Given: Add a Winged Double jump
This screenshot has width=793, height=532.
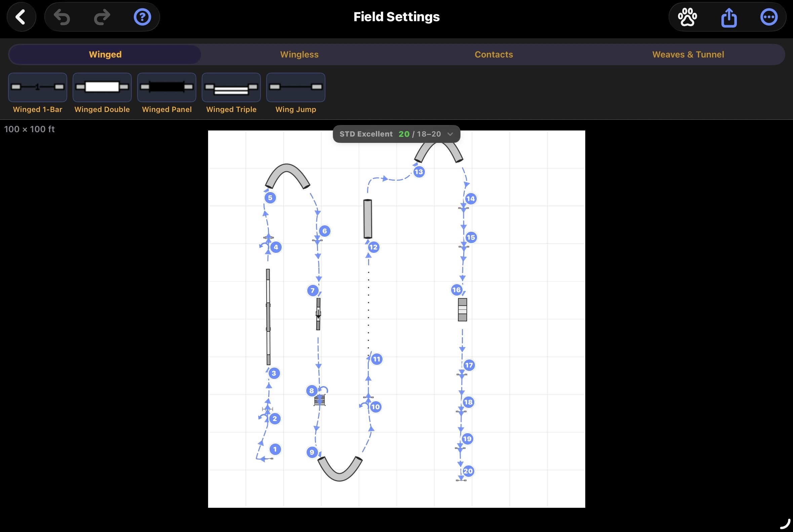Looking at the screenshot, I should [102, 87].
